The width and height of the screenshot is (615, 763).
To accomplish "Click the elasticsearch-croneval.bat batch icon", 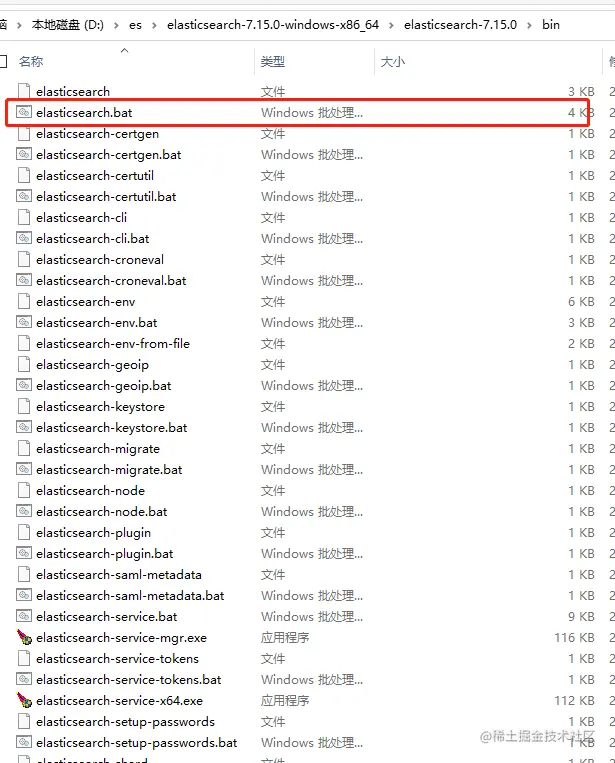I will 24,280.
